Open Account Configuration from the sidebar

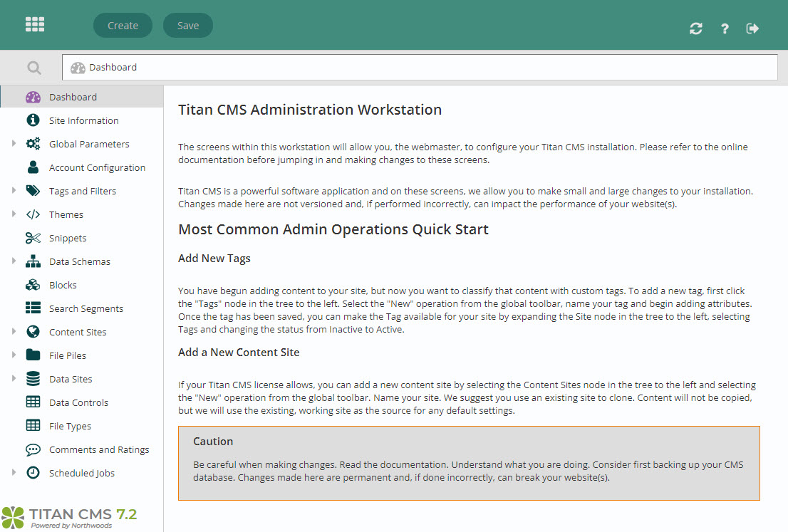97,168
